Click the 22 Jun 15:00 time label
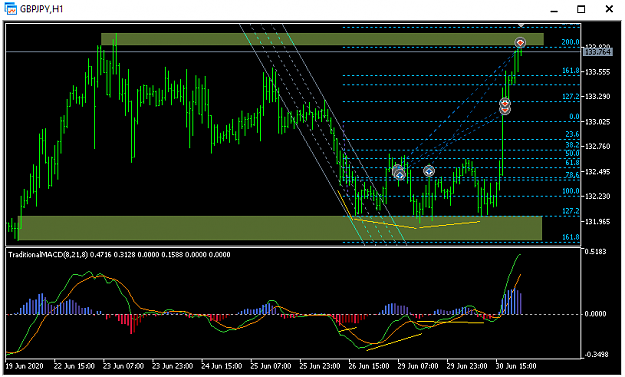The height and width of the screenshot is (377, 625). (74, 366)
